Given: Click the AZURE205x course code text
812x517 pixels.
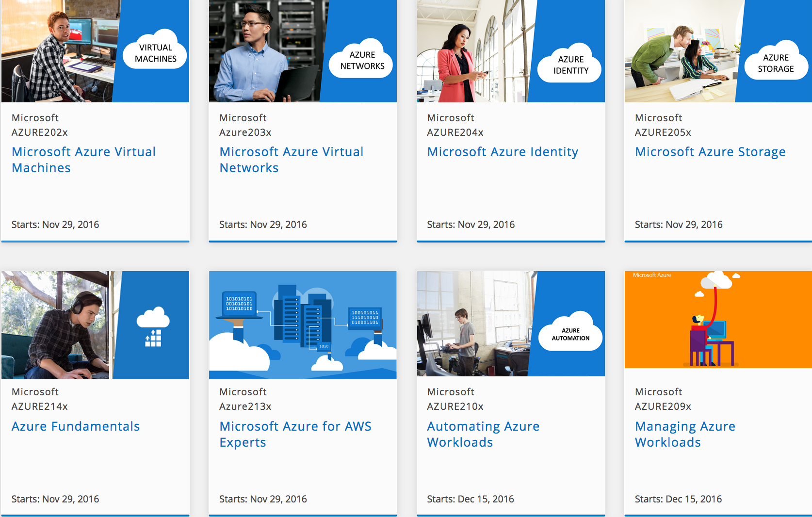Looking at the screenshot, I should (x=663, y=132).
